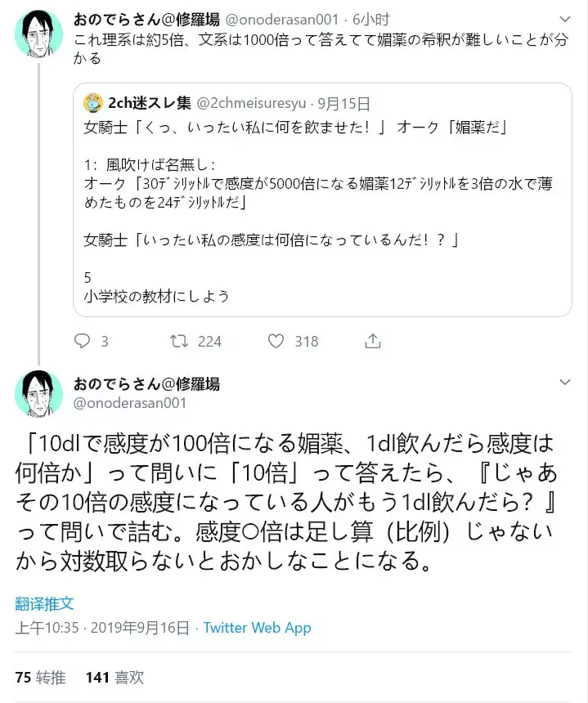Open the Twitter Web App source link
The height and width of the screenshot is (703, 588).
click(x=257, y=628)
